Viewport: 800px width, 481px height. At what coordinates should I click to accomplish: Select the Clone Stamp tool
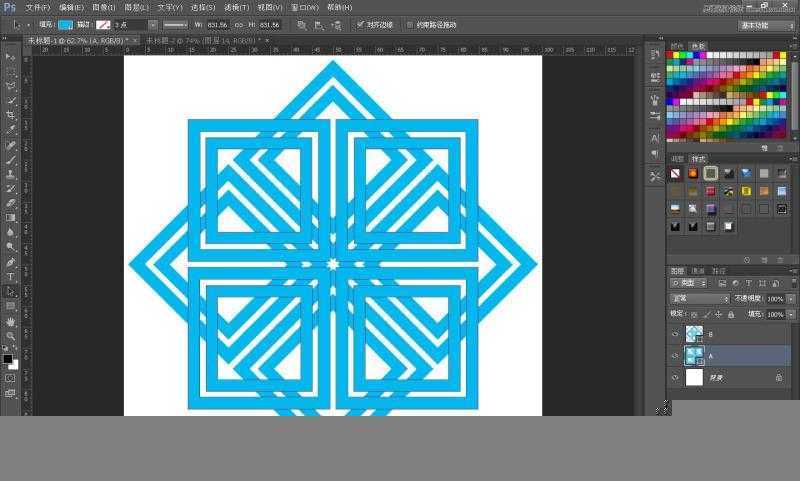coord(10,174)
